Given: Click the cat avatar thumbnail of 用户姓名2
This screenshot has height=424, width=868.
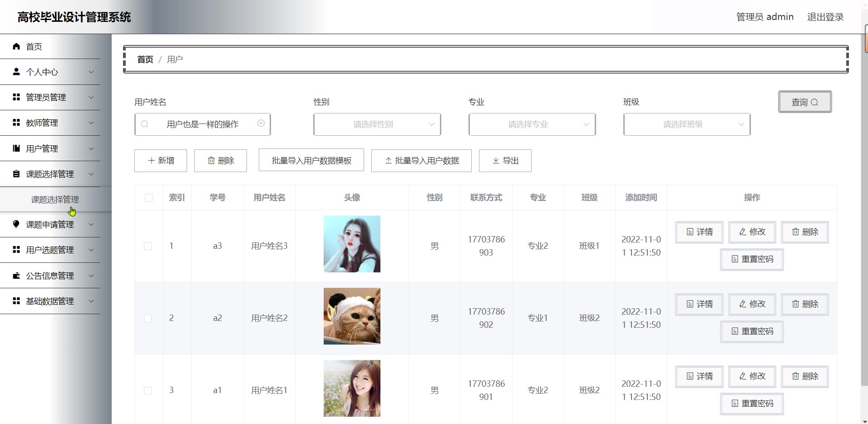Looking at the screenshot, I should click(352, 316).
